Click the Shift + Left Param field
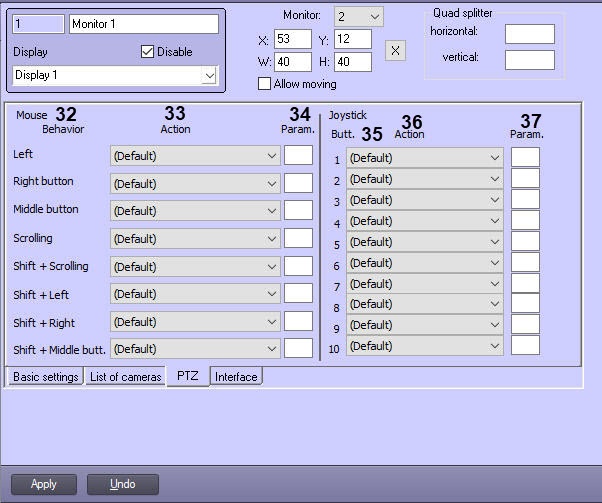The height and width of the screenshot is (503, 602). (298, 293)
